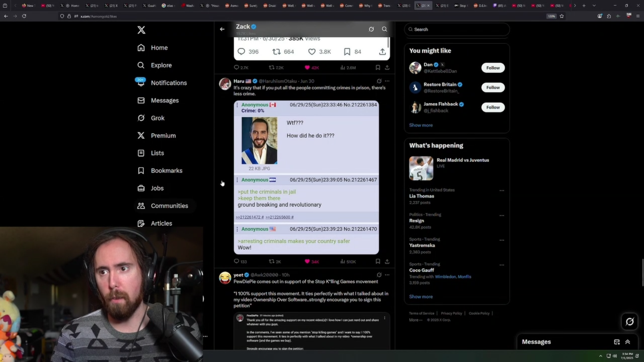Click the floating Grok button
Screen dimensions: 644x362
(x=629, y=322)
